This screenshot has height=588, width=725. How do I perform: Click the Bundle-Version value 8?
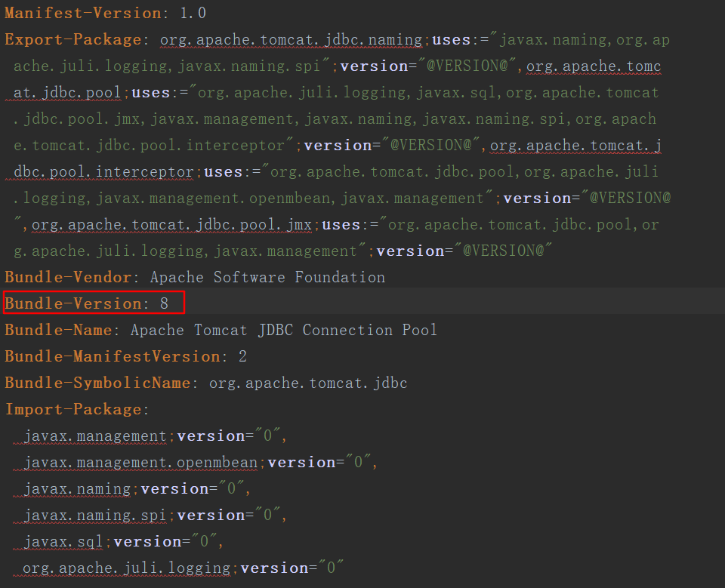click(164, 303)
